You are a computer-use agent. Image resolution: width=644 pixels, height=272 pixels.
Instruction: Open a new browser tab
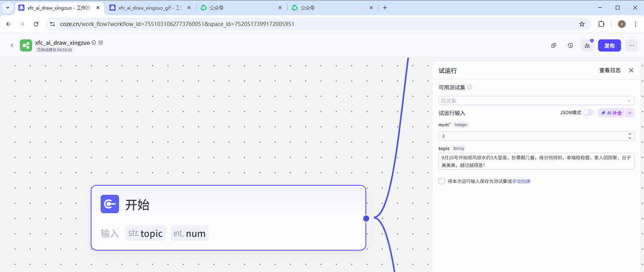(385, 8)
